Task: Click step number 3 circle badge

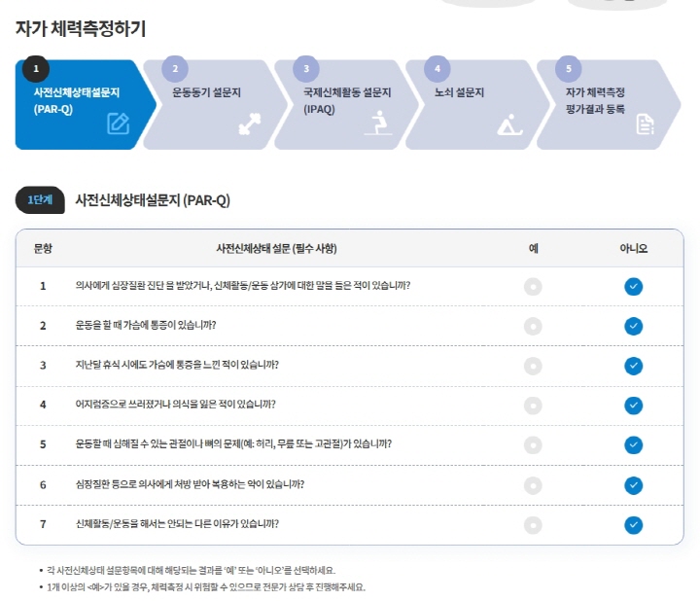Action: pyautogui.click(x=306, y=69)
